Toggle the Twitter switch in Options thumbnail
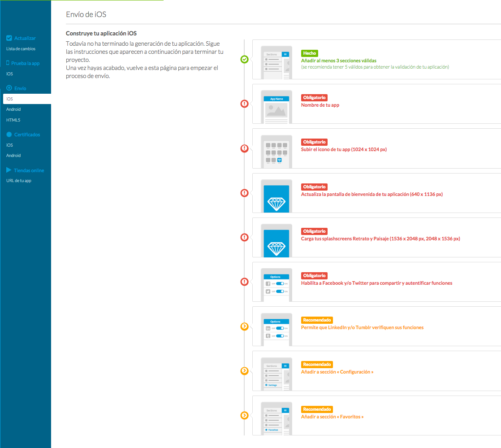This screenshot has width=501, height=448. (x=280, y=291)
